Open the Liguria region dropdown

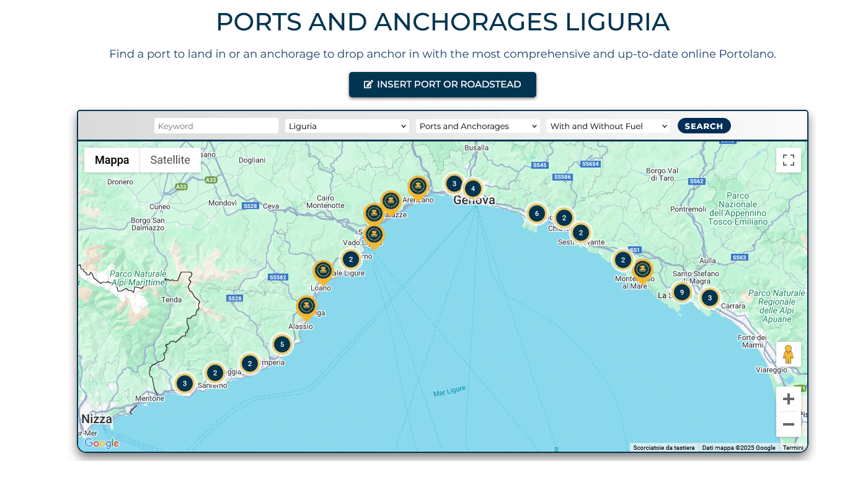pos(347,126)
